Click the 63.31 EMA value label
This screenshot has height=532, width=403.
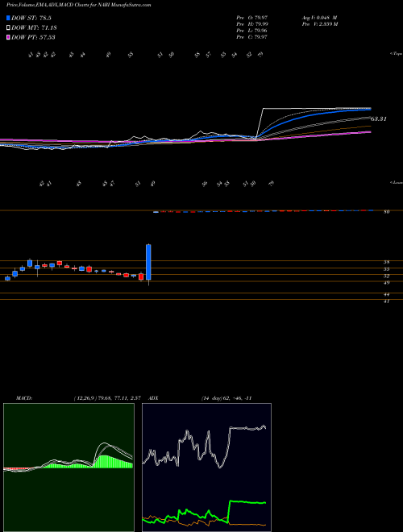(x=379, y=119)
